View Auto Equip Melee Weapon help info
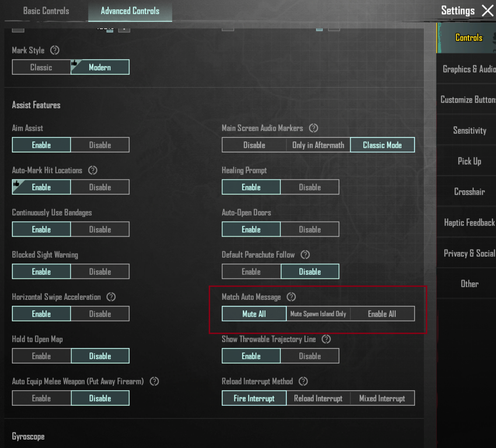 tap(154, 381)
